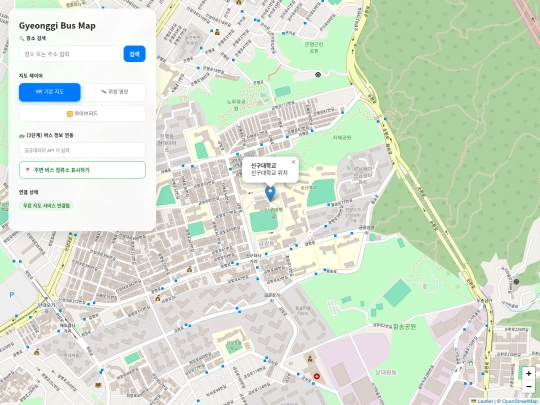
Task: Switch to the 위성 영상 satellite layer
Action: 115,92
